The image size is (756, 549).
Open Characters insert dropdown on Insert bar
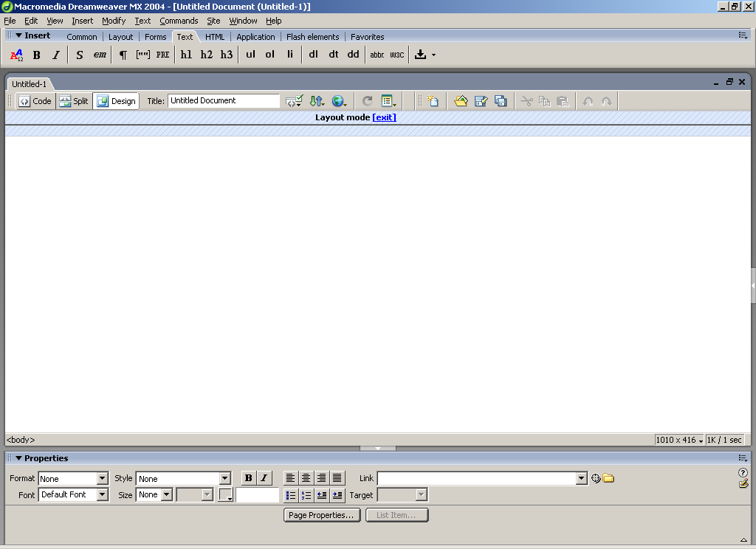pos(433,55)
